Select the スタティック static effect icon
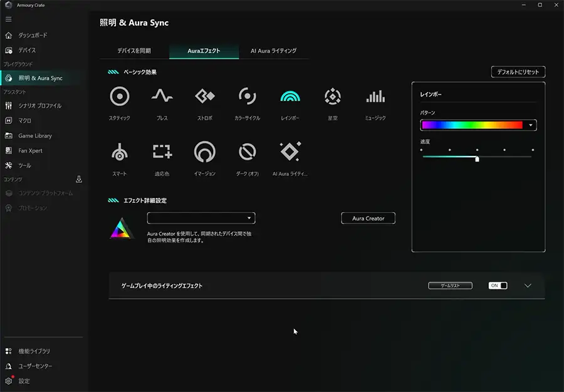The width and height of the screenshot is (564, 392). coord(120,96)
